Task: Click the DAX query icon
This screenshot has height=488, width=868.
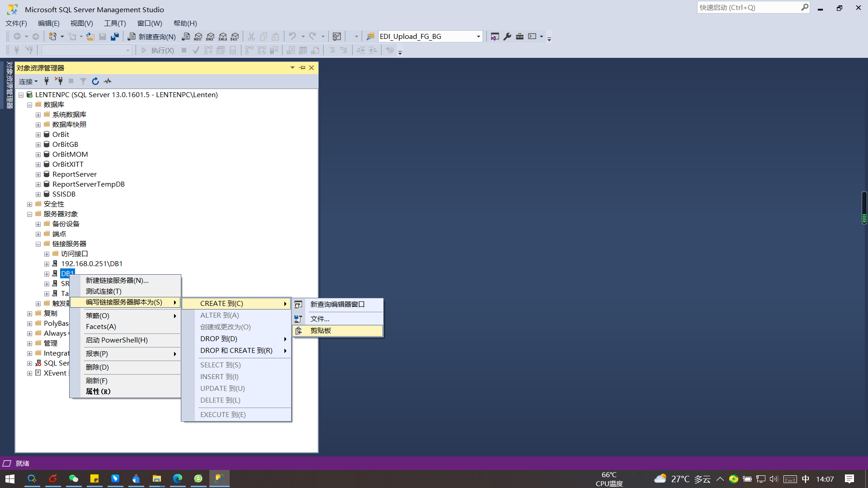Action: pyautogui.click(x=235, y=37)
